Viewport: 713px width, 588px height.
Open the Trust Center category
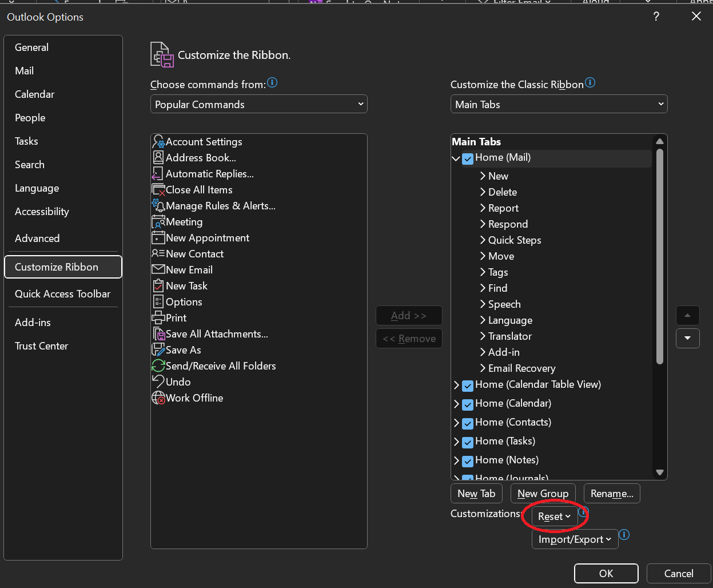63,346
